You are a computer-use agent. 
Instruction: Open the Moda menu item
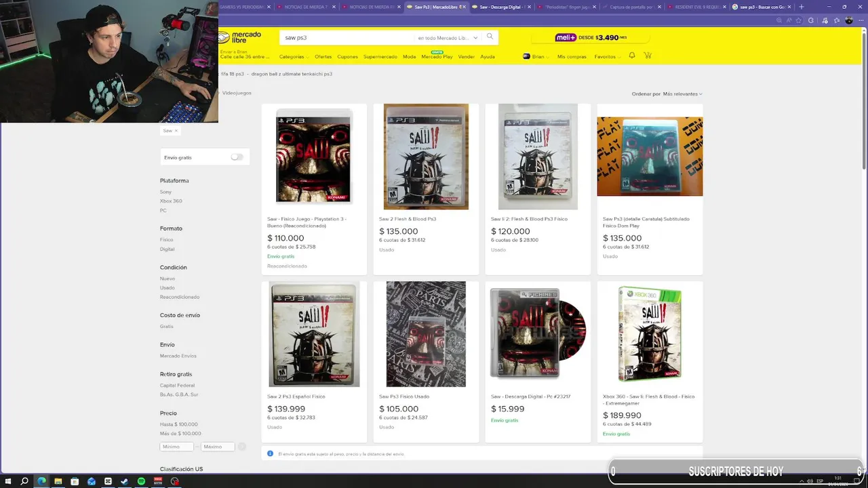click(x=409, y=57)
